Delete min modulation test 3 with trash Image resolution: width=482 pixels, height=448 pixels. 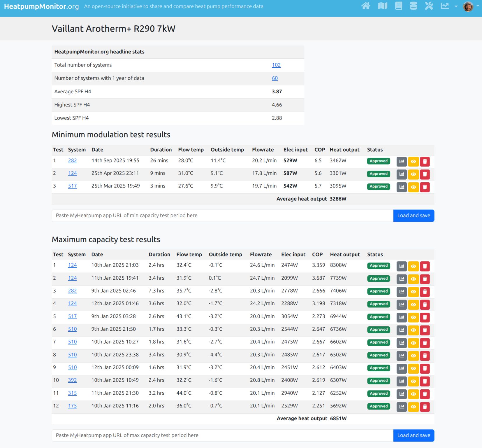(425, 187)
